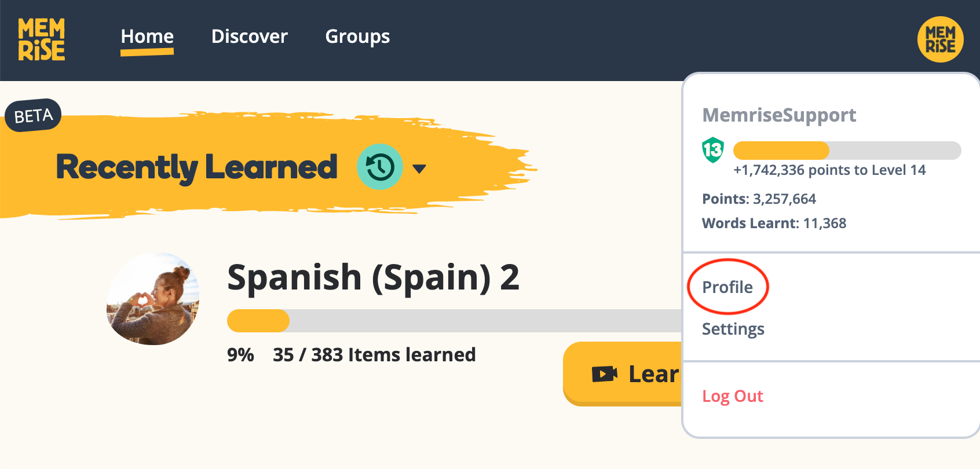Log Out of the account
Screen dimensions: 980x469
coord(733,396)
